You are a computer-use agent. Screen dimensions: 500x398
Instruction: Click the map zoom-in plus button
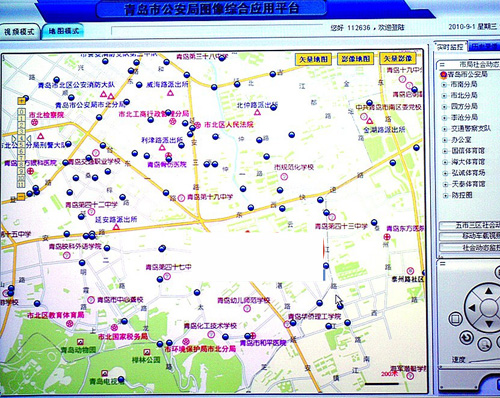(x=22, y=100)
